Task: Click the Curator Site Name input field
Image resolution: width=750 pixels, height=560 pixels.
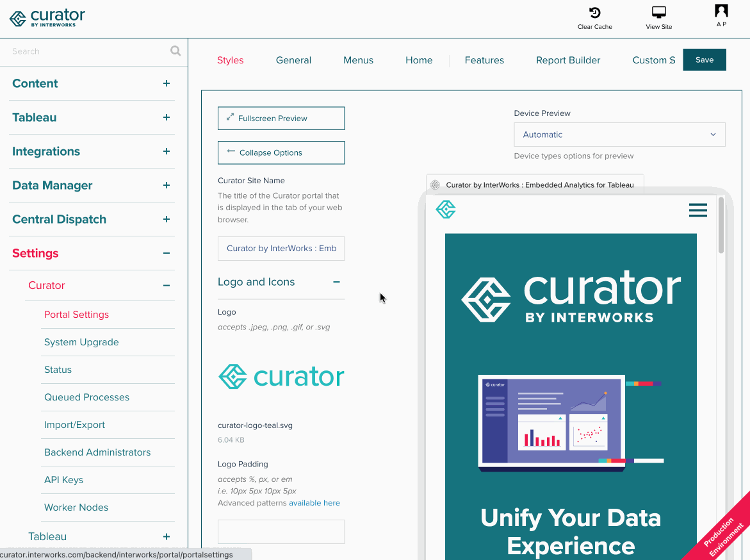Action: click(281, 249)
